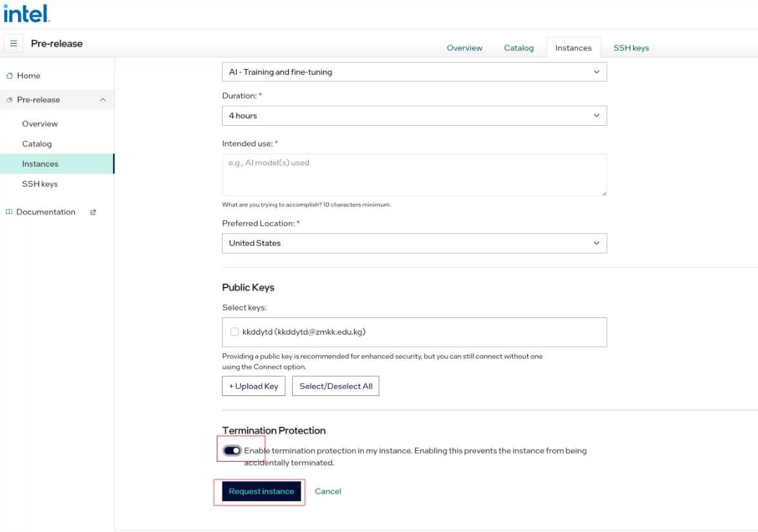Select SSH keys in the sidebar
The width and height of the screenshot is (758, 532).
tap(39, 184)
